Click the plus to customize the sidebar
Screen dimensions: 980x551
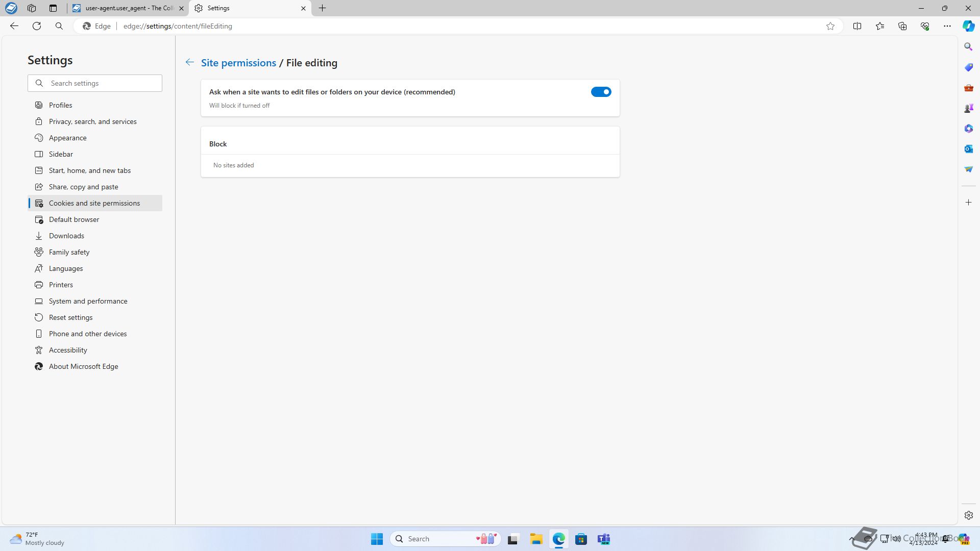coord(968,203)
